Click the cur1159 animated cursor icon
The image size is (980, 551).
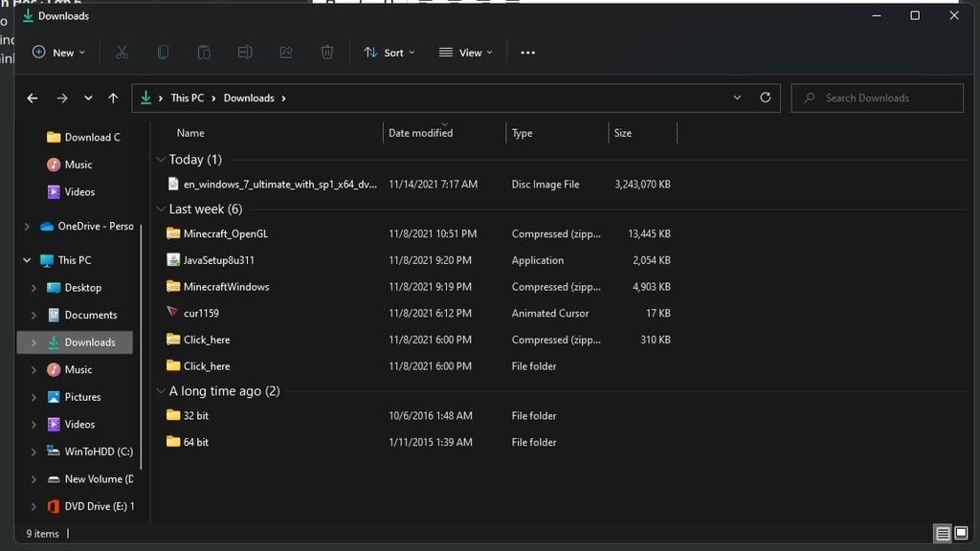172,312
